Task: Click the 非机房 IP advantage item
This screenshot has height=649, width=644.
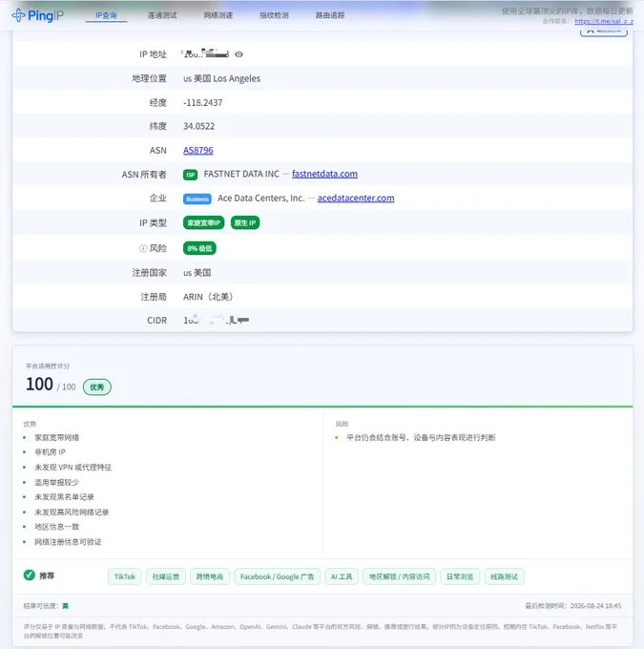Action: pyautogui.click(x=50, y=452)
